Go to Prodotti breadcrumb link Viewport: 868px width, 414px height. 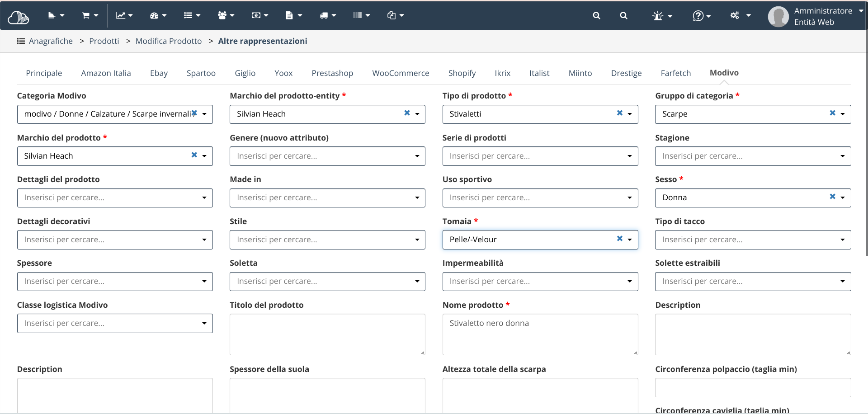click(x=104, y=41)
